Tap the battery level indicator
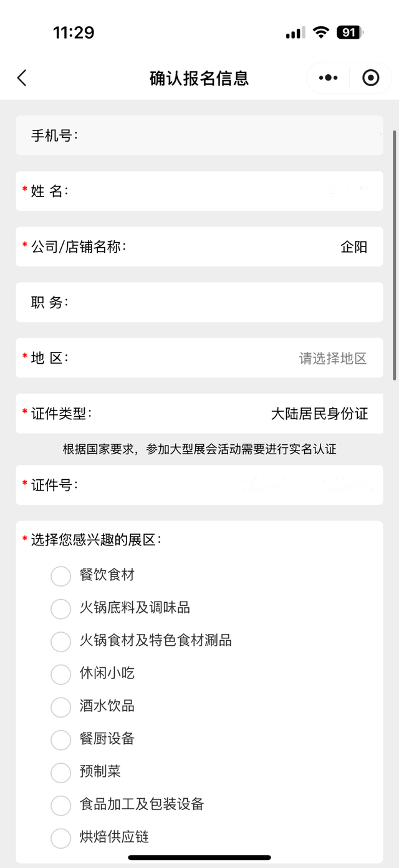399x868 pixels. (x=350, y=32)
